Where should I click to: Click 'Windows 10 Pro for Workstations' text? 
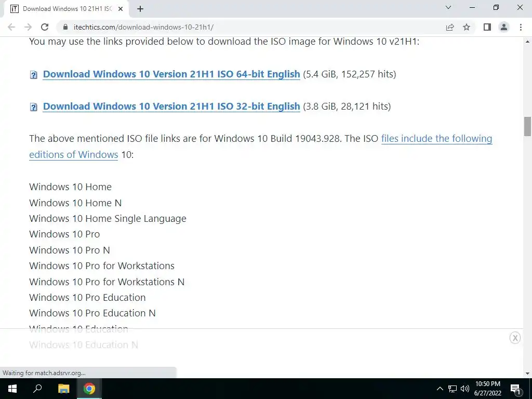tap(102, 265)
